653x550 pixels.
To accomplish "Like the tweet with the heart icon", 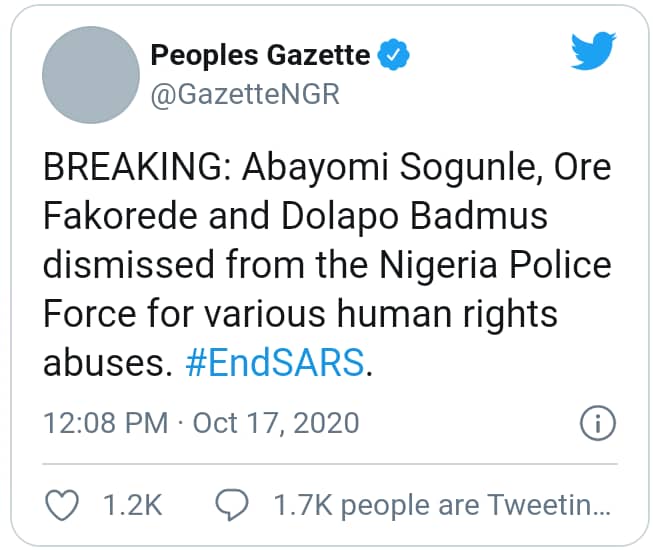I will point(63,506).
